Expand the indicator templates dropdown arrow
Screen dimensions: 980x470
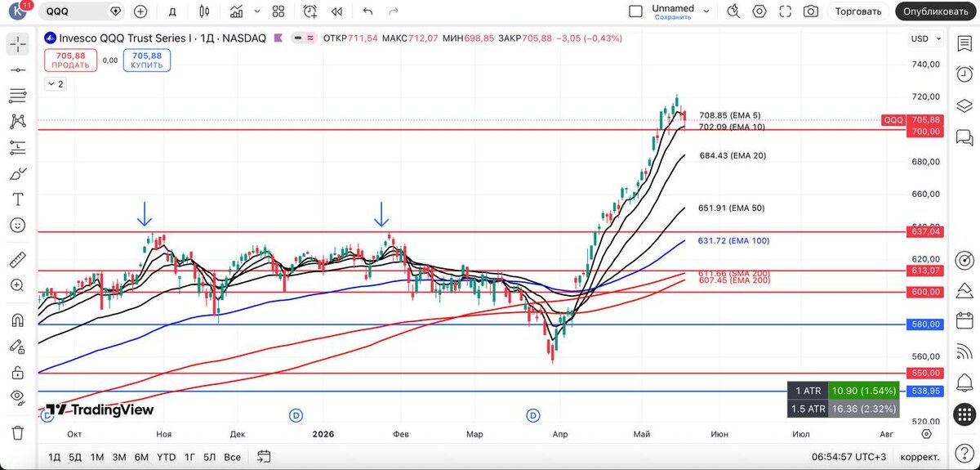pyautogui.click(x=256, y=11)
